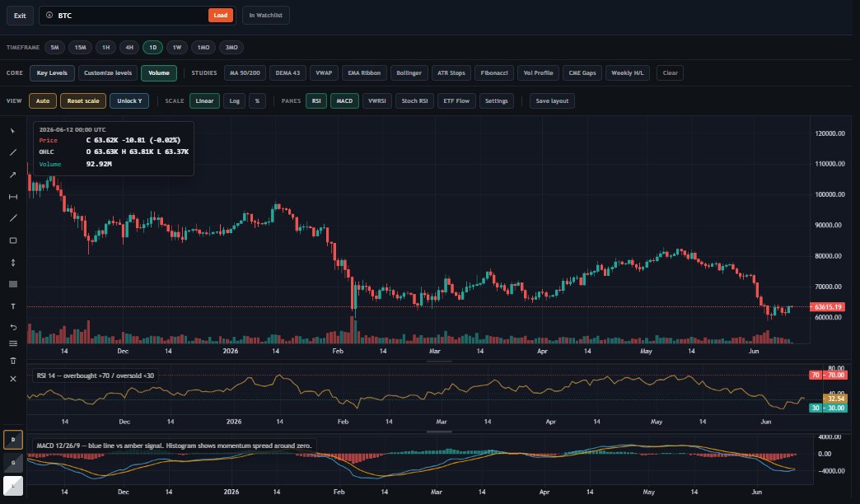Enable DEMA 43 study
The width and height of the screenshot is (860, 504).
tap(288, 73)
